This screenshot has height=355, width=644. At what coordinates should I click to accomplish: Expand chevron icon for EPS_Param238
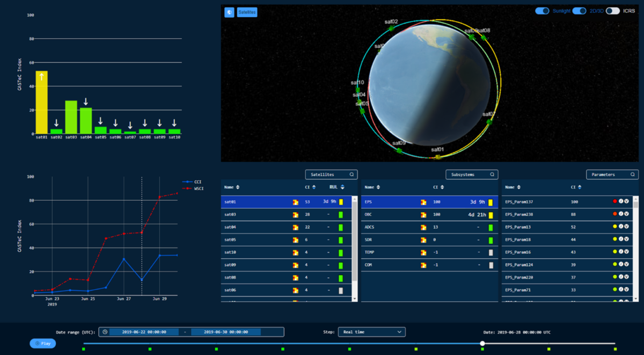click(626, 214)
